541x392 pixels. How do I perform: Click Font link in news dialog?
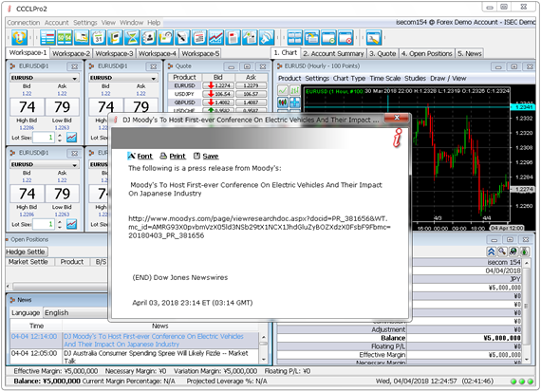(x=140, y=157)
